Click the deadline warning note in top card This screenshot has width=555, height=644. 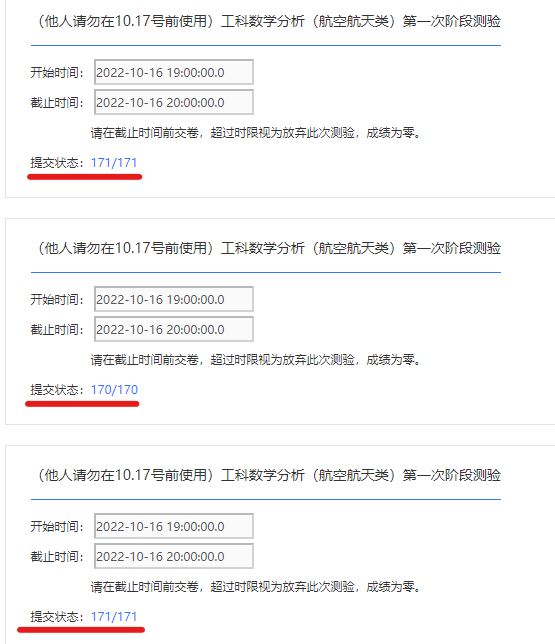[x=256, y=133]
